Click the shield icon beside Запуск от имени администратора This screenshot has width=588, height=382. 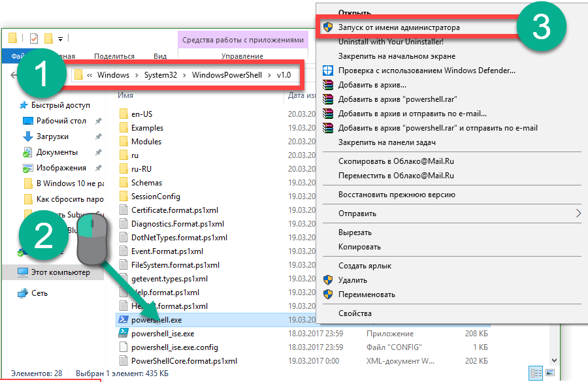[328, 27]
